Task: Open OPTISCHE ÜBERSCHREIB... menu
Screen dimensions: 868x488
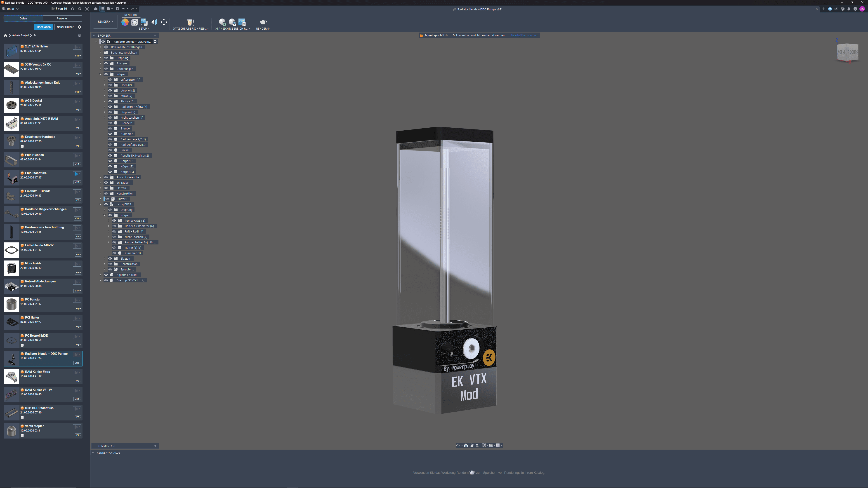Action: coord(191,29)
